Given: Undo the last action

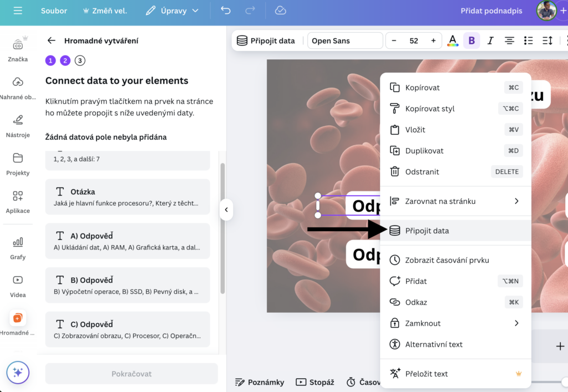Looking at the screenshot, I should pos(226,11).
